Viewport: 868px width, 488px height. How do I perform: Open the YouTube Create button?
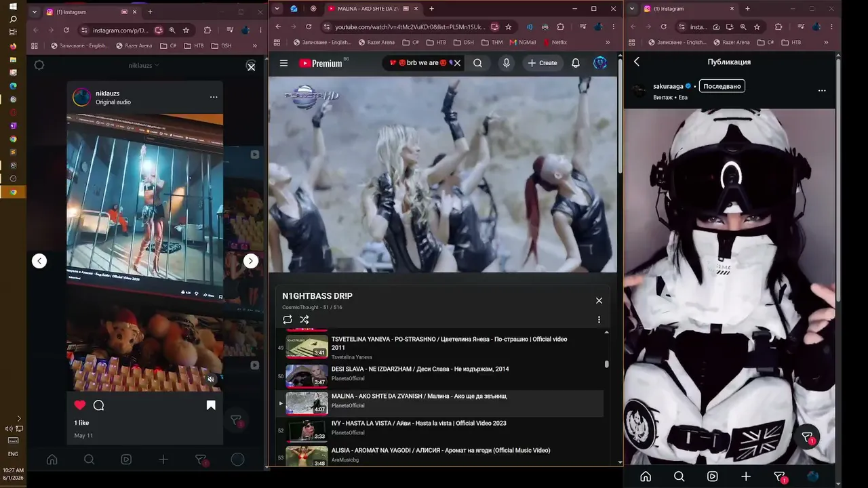click(542, 63)
